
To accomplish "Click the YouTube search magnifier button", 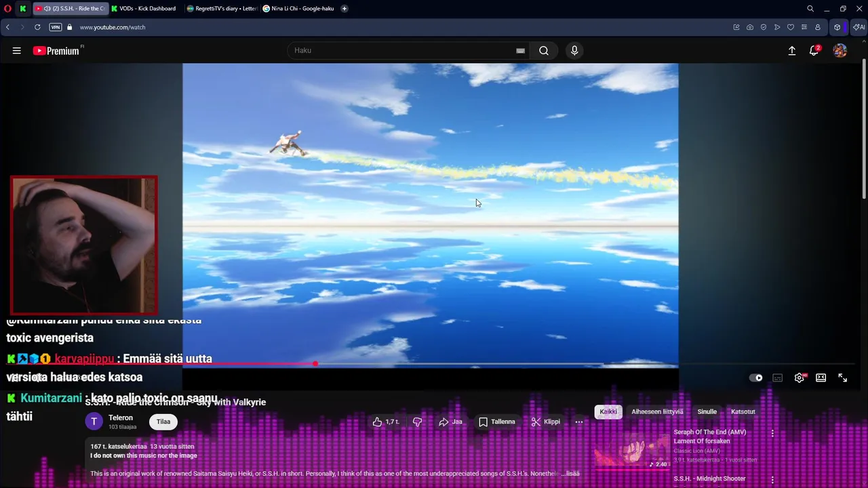I will click(544, 51).
